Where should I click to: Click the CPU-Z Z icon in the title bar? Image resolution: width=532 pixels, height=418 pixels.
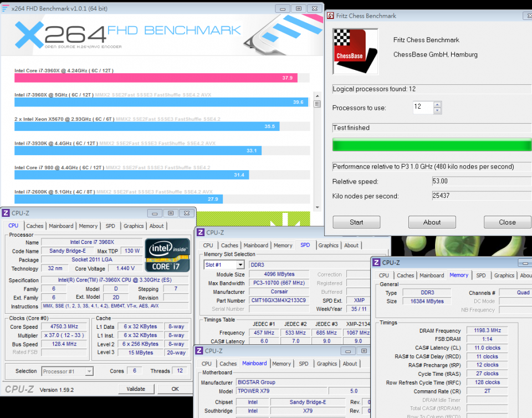pyautogui.click(x=6, y=213)
